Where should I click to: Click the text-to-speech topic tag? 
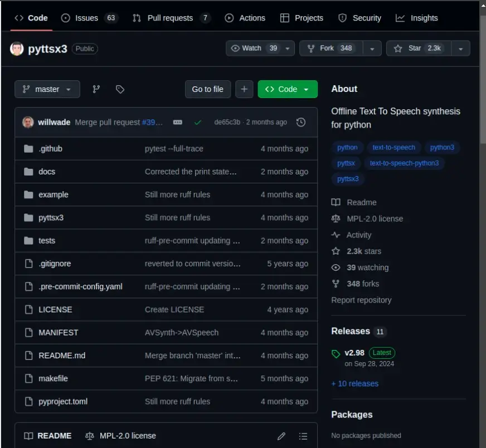[393, 148]
